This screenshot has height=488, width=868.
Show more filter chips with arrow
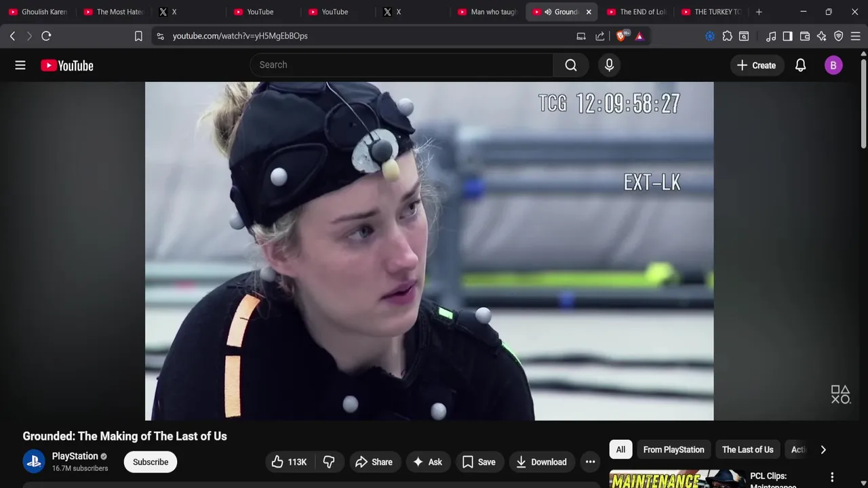click(x=823, y=449)
